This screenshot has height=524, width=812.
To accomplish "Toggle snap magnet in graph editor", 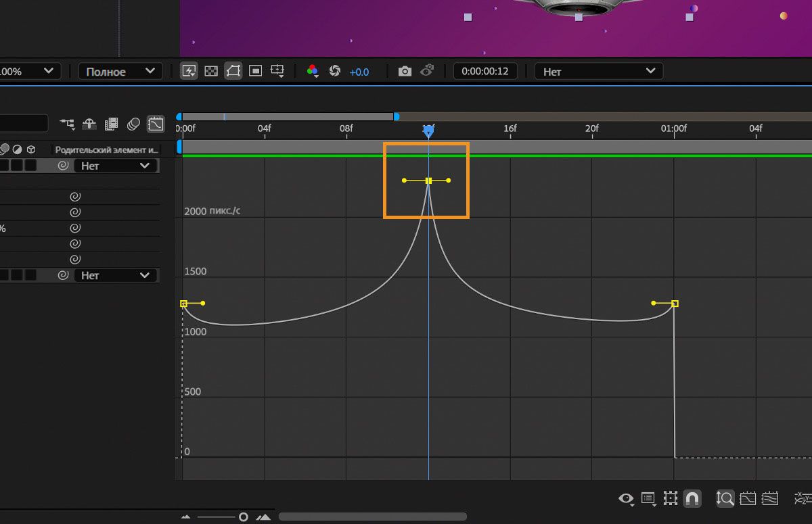I will click(x=692, y=499).
